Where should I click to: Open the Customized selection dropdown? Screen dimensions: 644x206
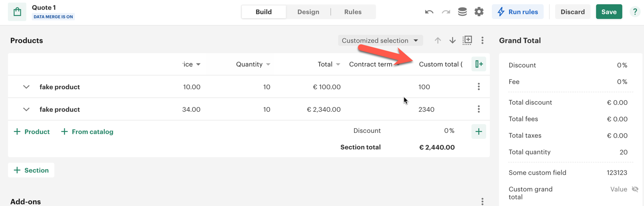click(380, 40)
